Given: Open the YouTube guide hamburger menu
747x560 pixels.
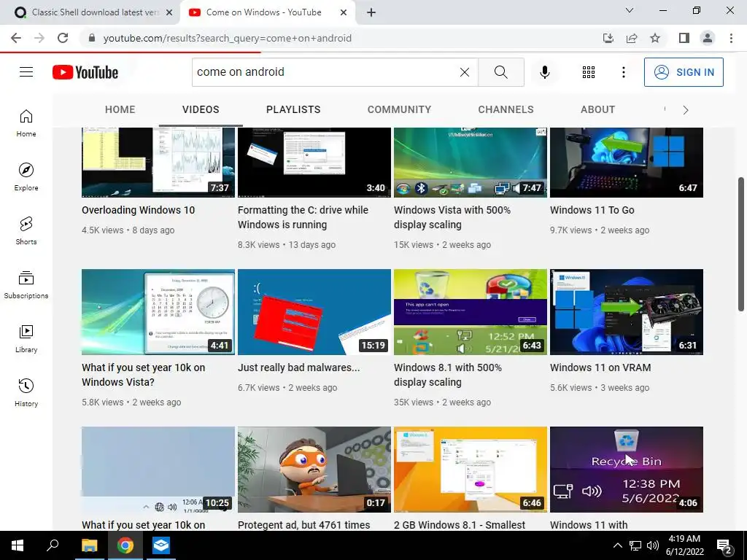Looking at the screenshot, I should coord(26,72).
